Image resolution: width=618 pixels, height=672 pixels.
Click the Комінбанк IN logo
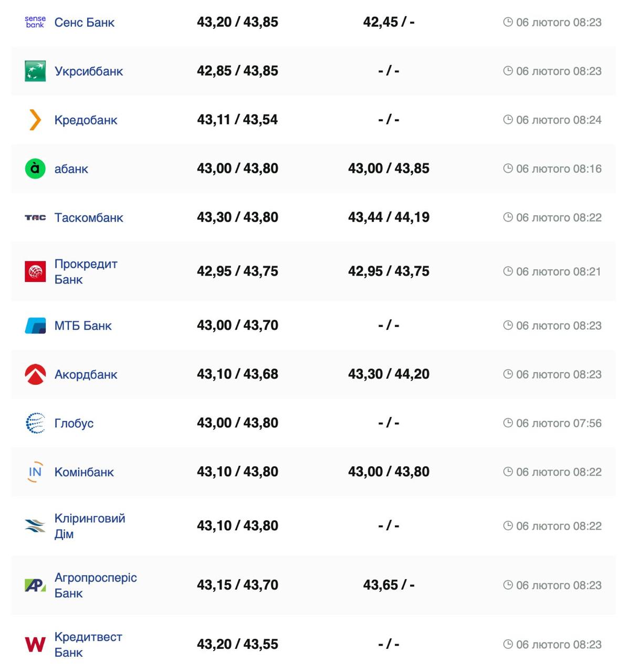pyautogui.click(x=35, y=472)
